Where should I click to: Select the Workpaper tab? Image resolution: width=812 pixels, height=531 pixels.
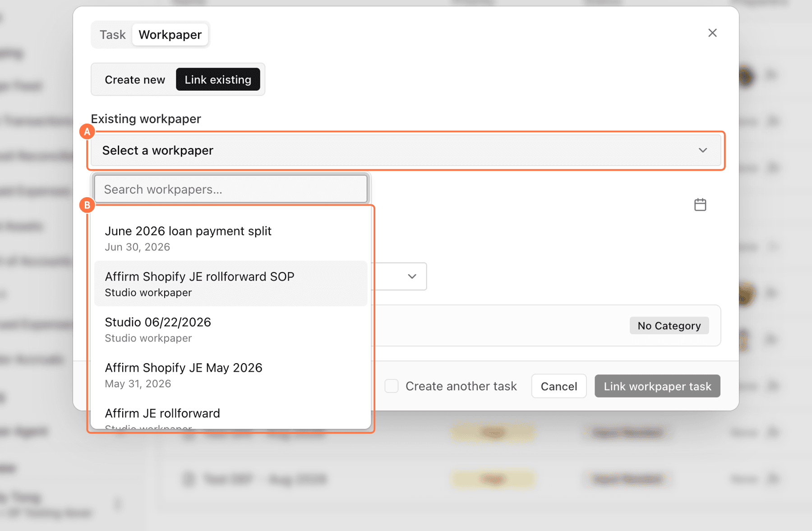(170, 35)
